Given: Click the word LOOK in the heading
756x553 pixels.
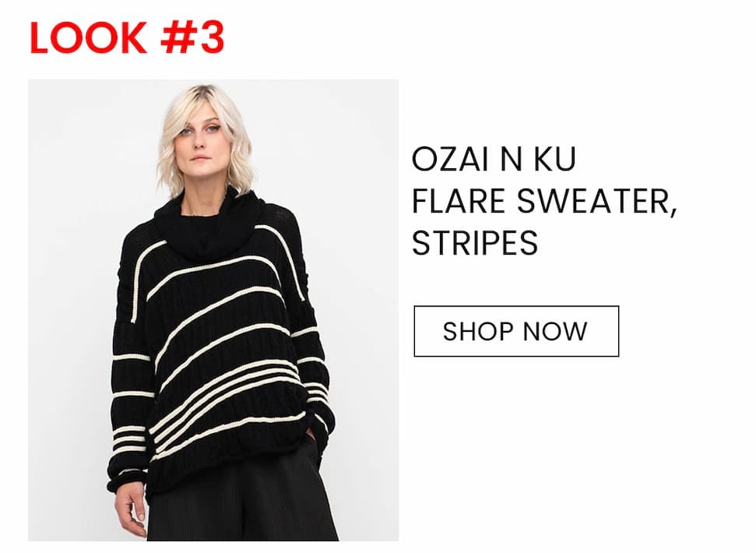Looking at the screenshot, I should click(88, 37).
